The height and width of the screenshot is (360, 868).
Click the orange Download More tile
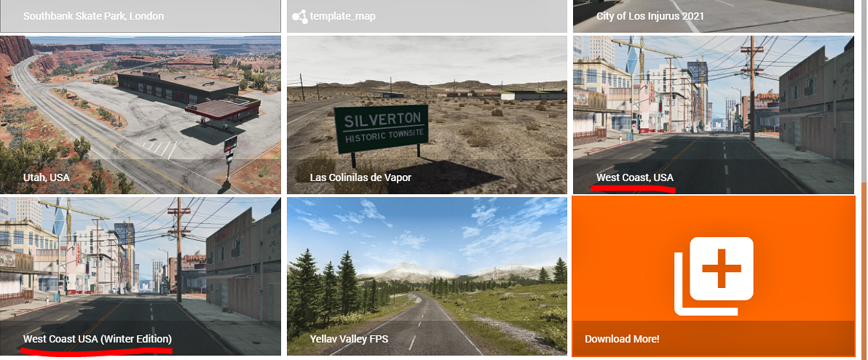point(714,276)
